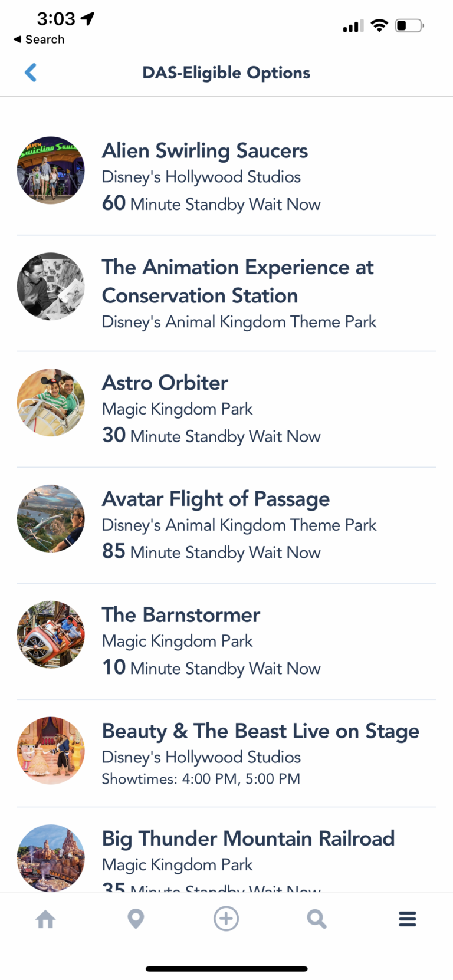
Task: Choose Avatar Flight of Passage title
Action: pyautogui.click(x=215, y=499)
